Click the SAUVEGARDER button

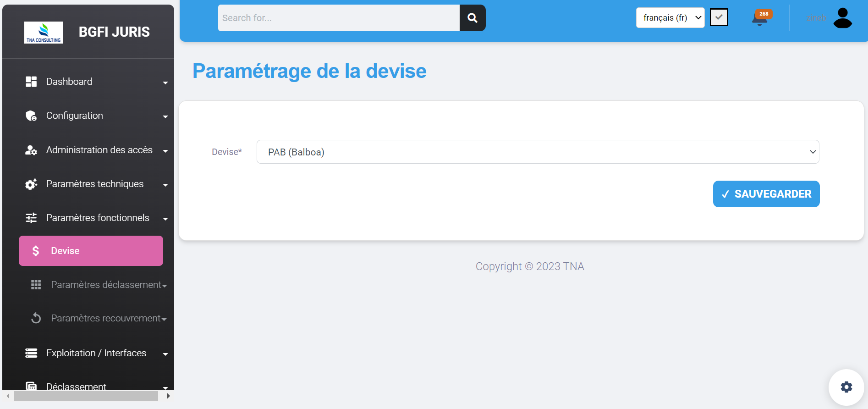[766, 194]
